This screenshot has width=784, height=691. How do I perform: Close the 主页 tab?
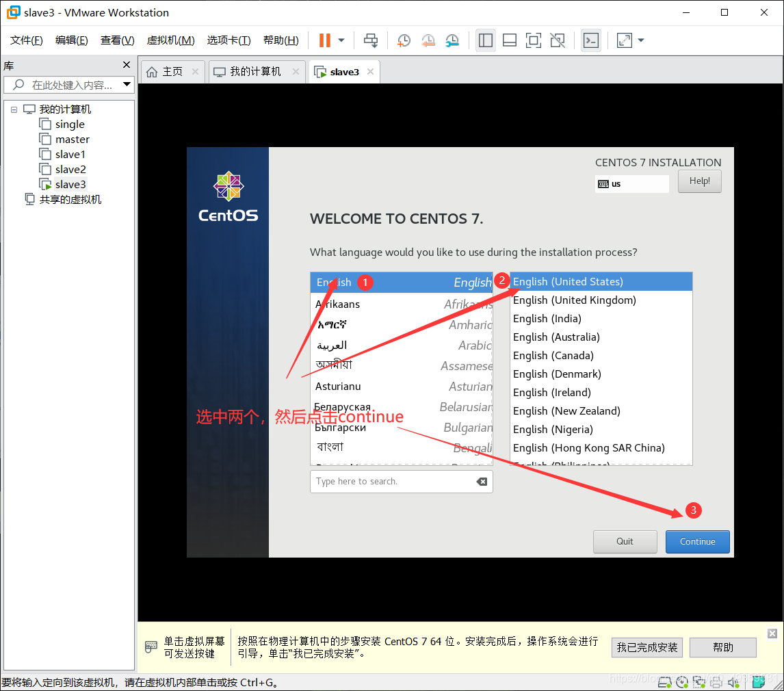(195, 72)
